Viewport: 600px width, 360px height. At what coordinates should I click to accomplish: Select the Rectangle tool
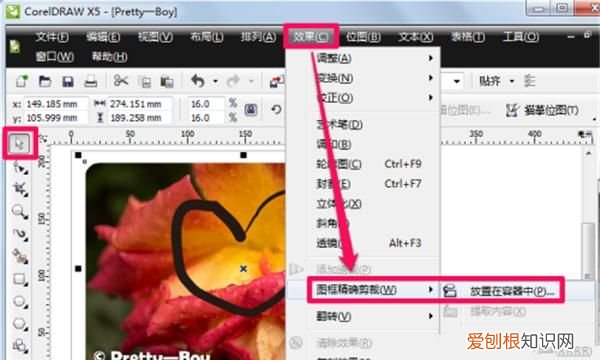pos(20,279)
